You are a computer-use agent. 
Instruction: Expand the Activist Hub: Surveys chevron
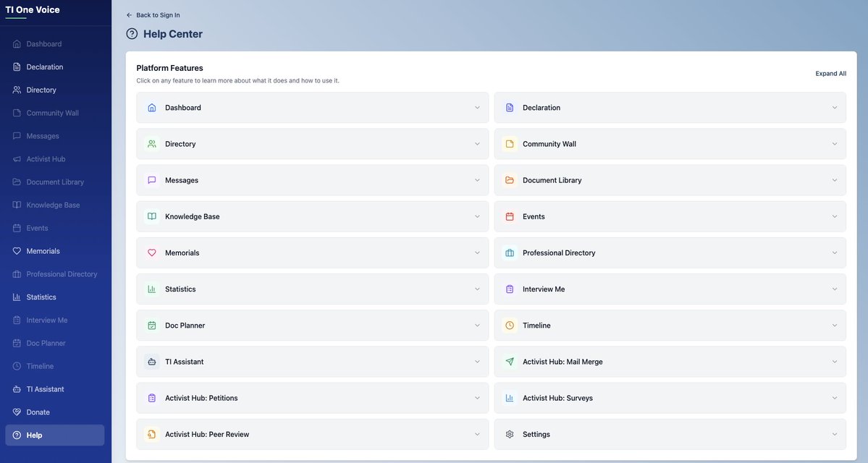point(835,399)
